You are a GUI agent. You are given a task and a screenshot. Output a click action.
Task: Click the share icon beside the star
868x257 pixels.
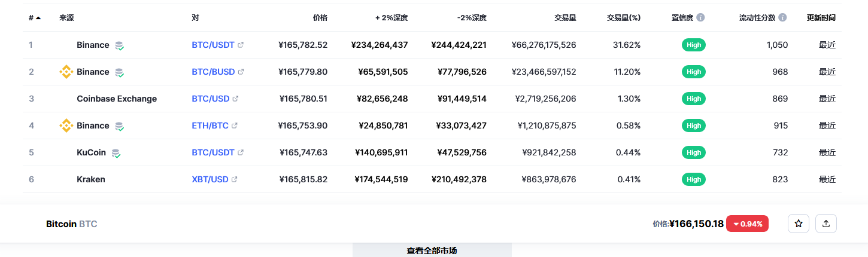click(x=826, y=224)
